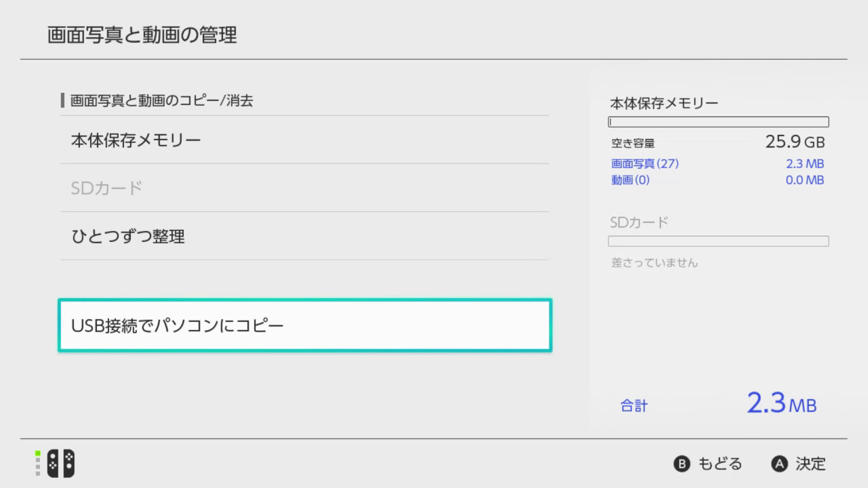Click the blue 画面写真(27) entry
This screenshot has width=868, height=488.
coord(645,163)
